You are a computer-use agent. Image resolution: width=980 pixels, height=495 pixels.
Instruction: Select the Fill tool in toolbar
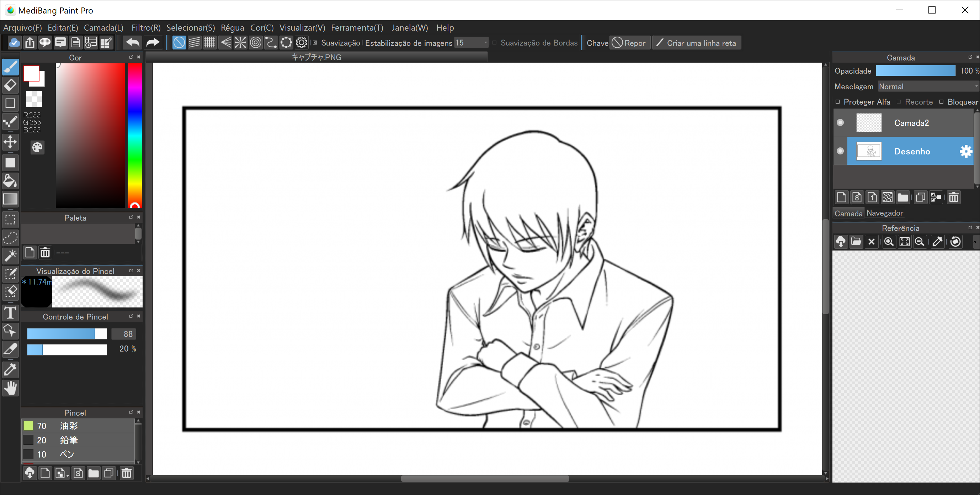coord(10,181)
